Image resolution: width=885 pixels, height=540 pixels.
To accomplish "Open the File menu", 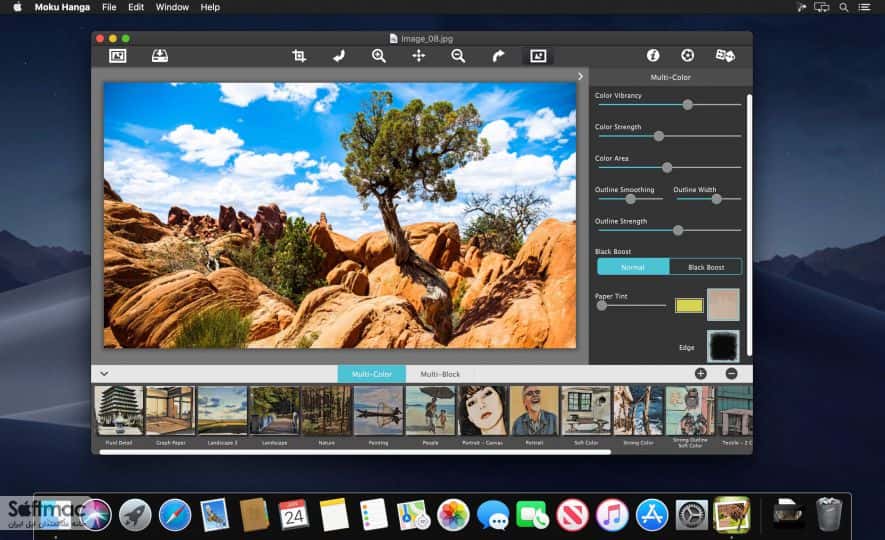I will pyautogui.click(x=109, y=7).
